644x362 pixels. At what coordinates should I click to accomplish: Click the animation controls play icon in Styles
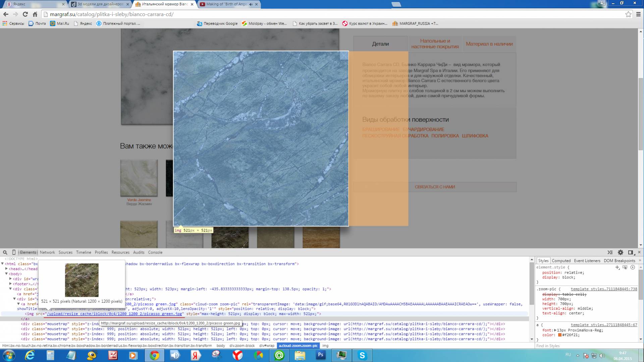click(633, 267)
